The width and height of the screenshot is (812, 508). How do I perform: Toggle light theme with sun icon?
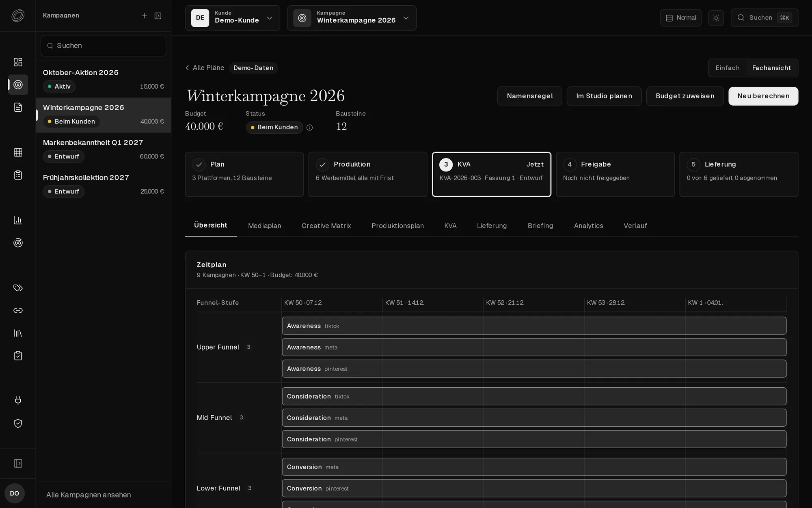tap(716, 18)
